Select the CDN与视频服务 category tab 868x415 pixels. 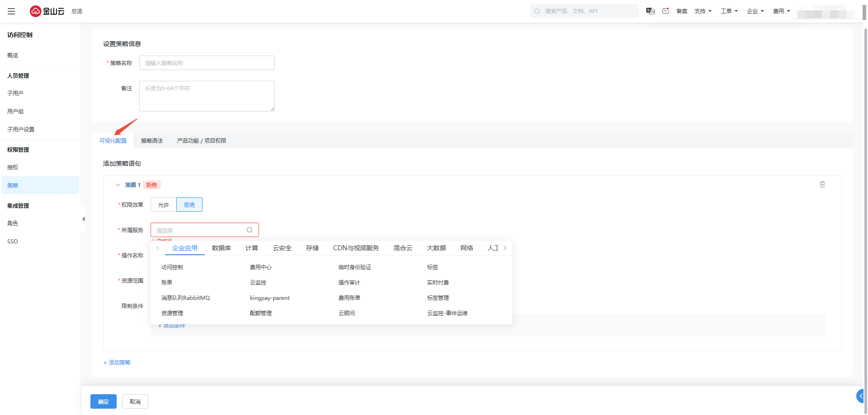click(356, 248)
